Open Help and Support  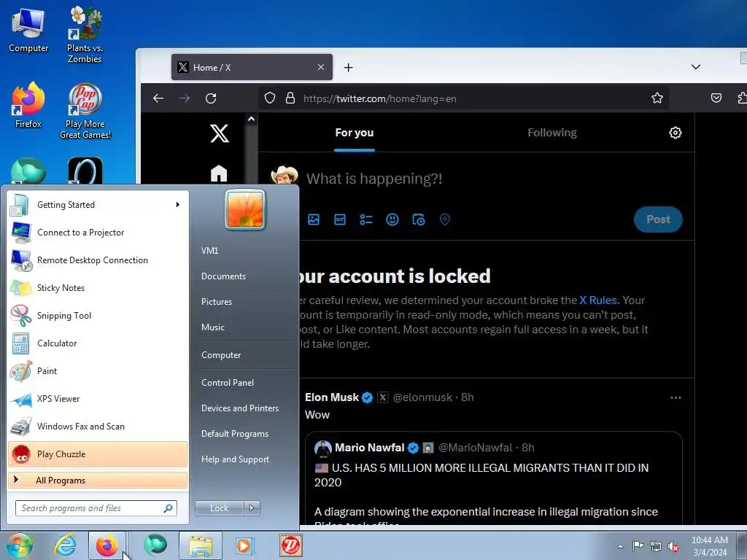(235, 459)
